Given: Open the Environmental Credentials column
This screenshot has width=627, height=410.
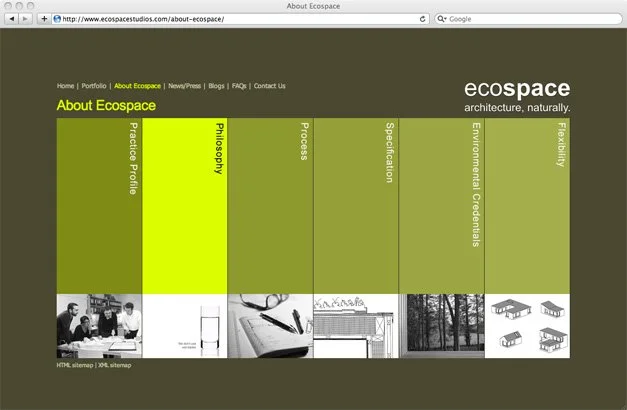Looking at the screenshot, I should (441, 206).
